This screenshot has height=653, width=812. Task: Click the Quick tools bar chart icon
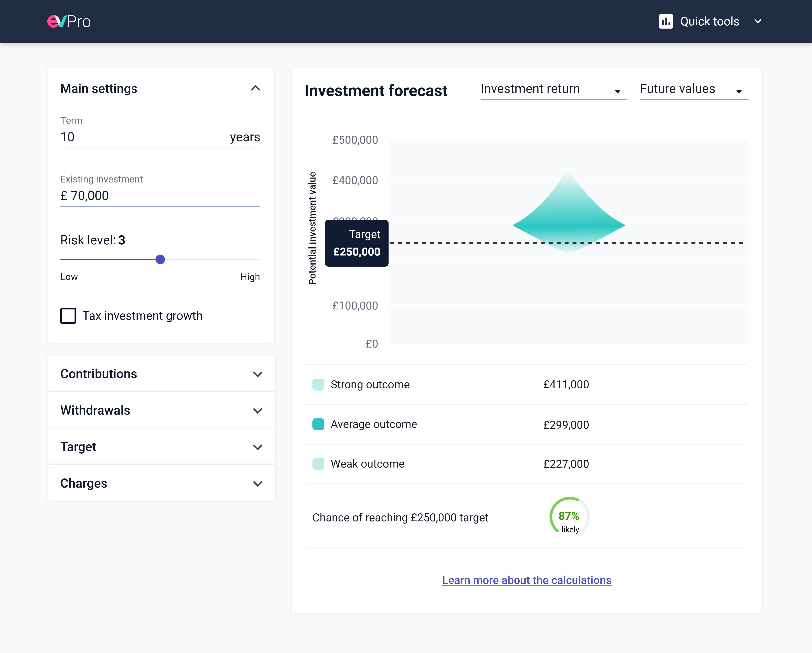click(x=666, y=21)
